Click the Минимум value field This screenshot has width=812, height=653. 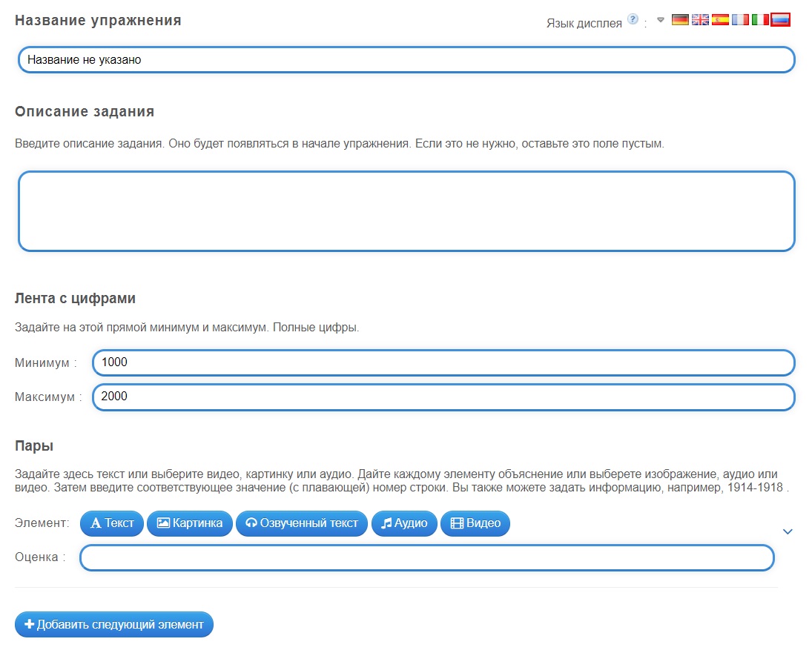tap(443, 362)
